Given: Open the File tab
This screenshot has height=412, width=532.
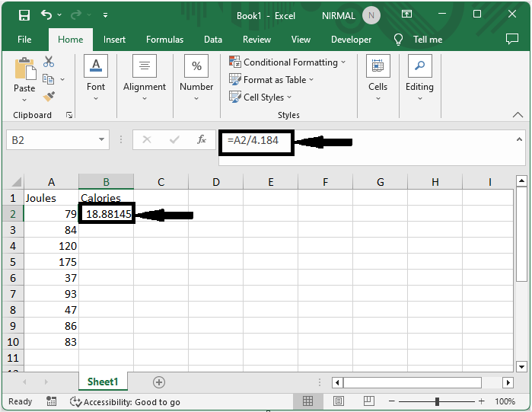Looking at the screenshot, I should [x=24, y=40].
